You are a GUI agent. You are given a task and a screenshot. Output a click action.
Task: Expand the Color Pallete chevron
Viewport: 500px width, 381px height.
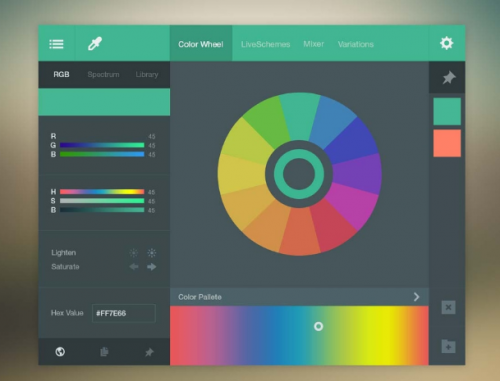pos(416,297)
